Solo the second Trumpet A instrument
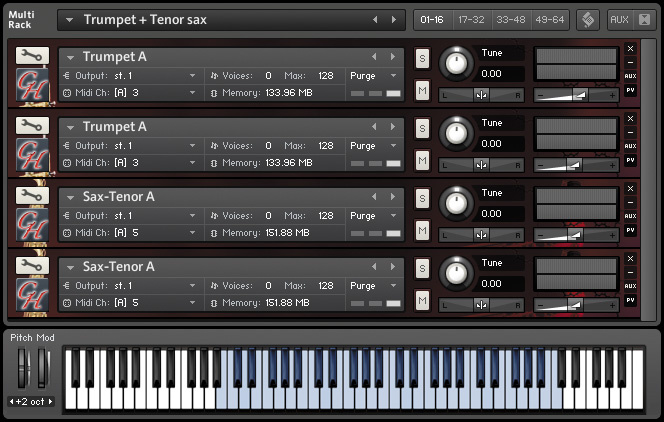The image size is (664, 422). [422, 128]
